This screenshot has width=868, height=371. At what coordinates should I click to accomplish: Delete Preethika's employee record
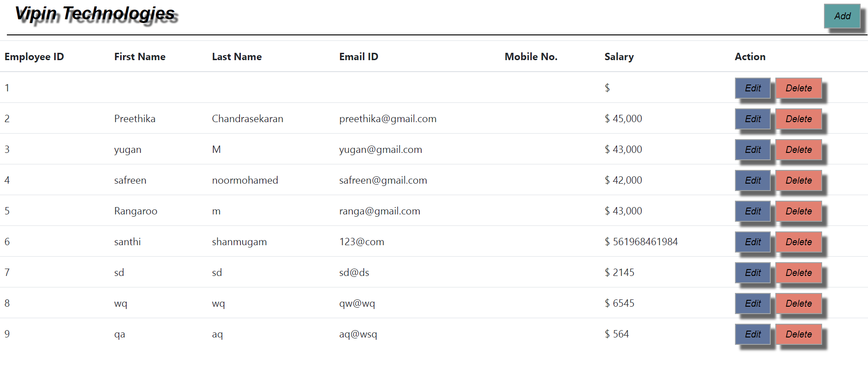point(798,118)
